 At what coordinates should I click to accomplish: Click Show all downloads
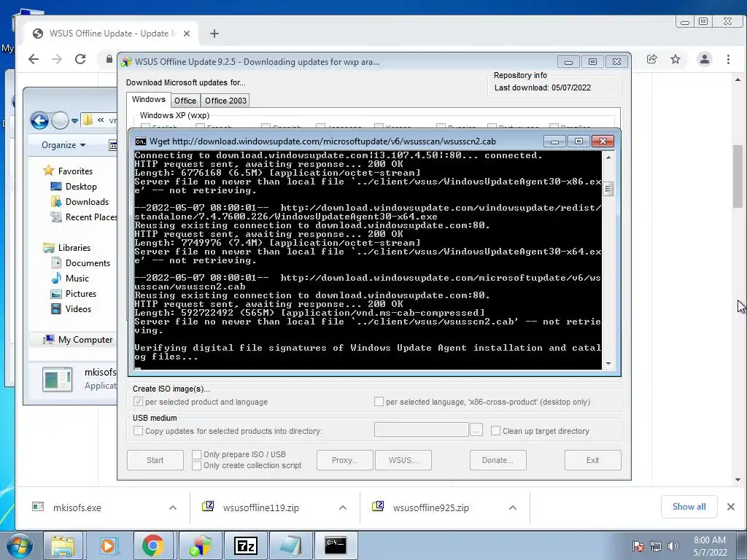coord(689,507)
